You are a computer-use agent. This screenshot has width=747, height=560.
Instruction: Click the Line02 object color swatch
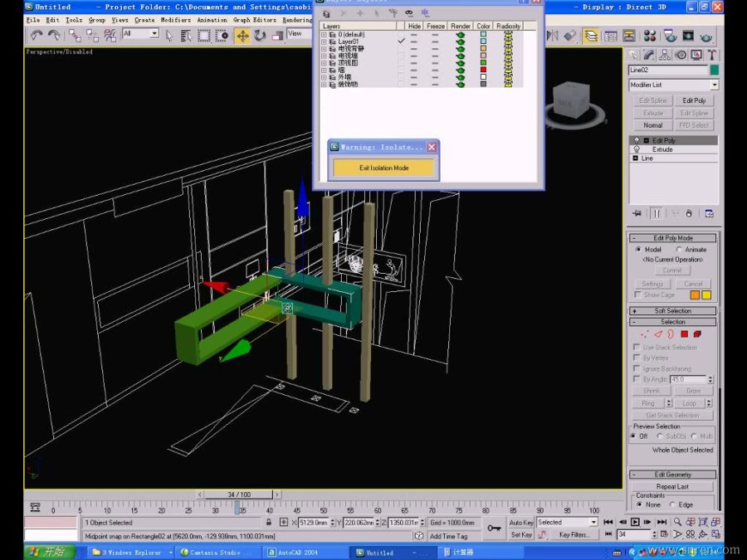coord(714,70)
